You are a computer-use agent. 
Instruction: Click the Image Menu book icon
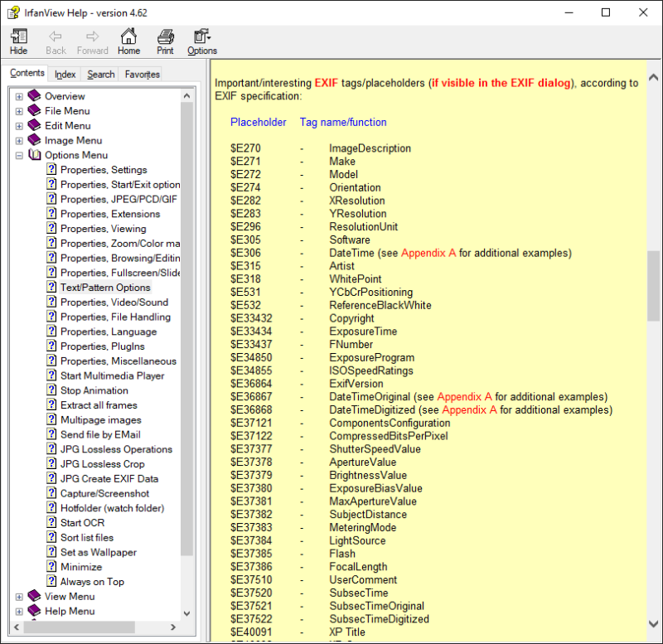pyautogui.click(x=34, y=140)
